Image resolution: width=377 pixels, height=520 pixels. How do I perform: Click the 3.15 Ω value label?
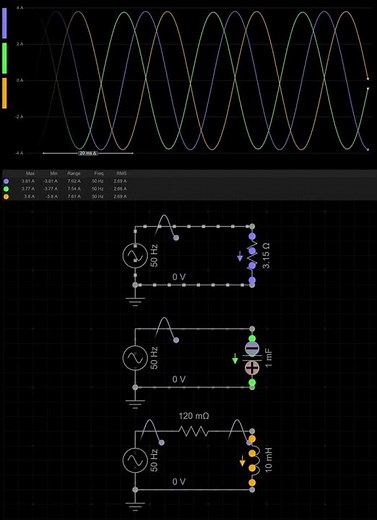(266, 256)
